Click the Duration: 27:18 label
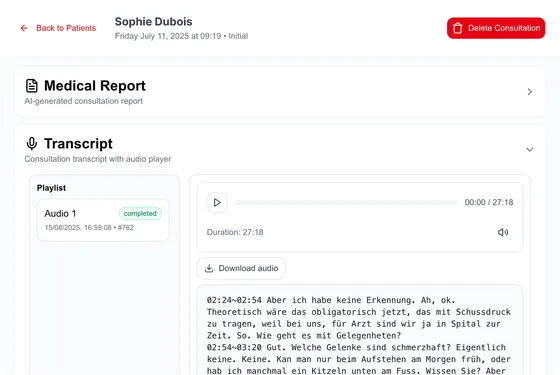The image size is (560, 375). (x=235, y=232)
